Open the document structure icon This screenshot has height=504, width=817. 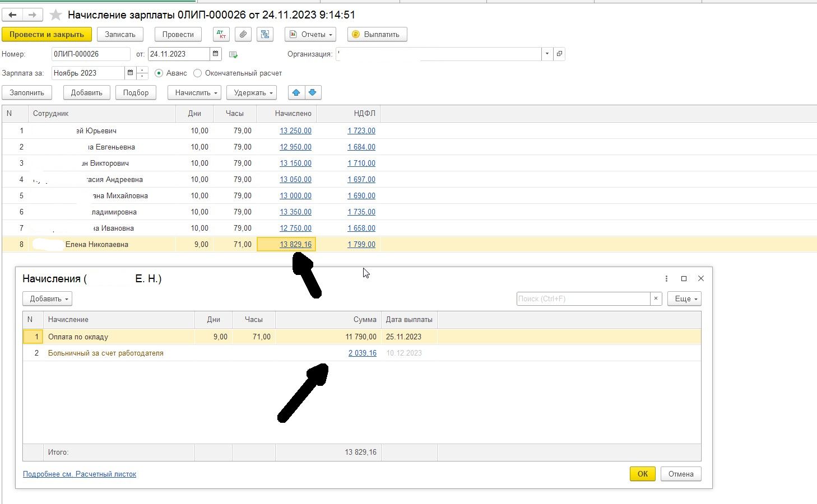click(x=265, y=34)
